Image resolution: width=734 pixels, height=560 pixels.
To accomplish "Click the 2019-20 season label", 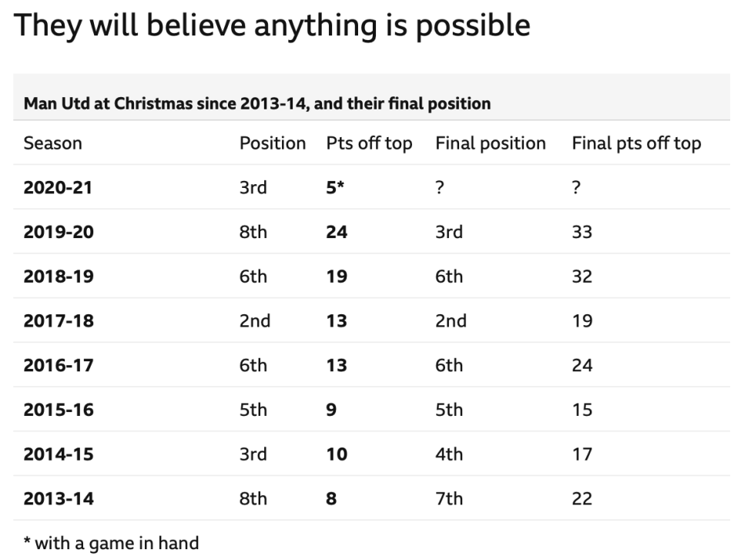I will 59,232.
